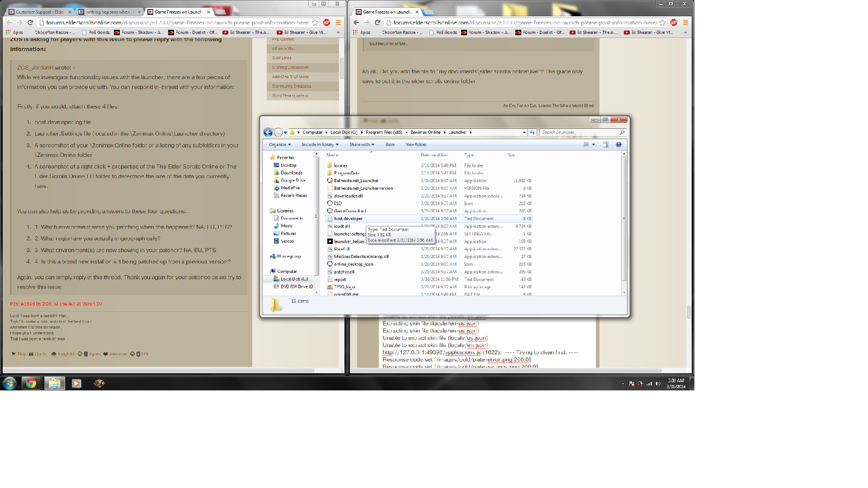This screenshot has height=488, width=868.
Task: Open the Organize menu
Action: 279,145
